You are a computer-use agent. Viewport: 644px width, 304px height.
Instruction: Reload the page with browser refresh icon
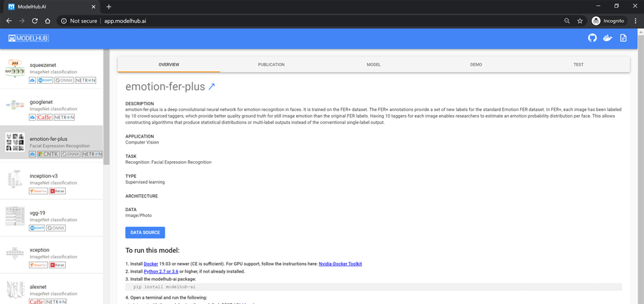(34, 21)
